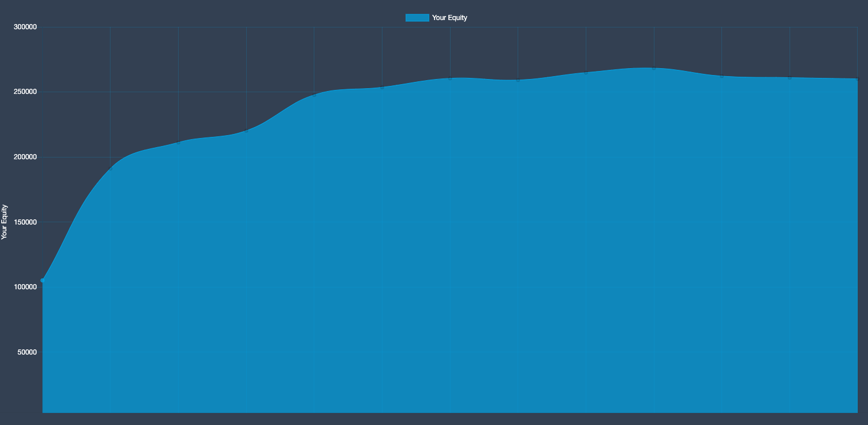Click the 200000 y-axis label
This screenshot has height=425, width=868.
tap(25, 157)
